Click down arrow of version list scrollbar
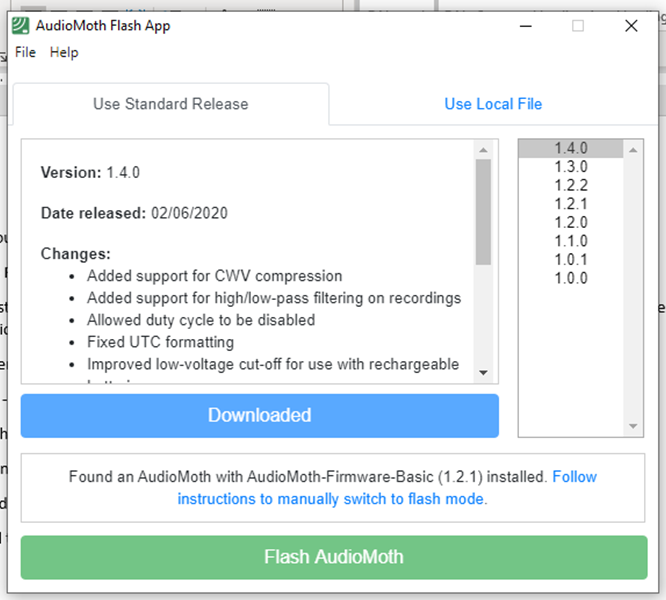Viewport: 666px width, 600px height. [633, 426]
